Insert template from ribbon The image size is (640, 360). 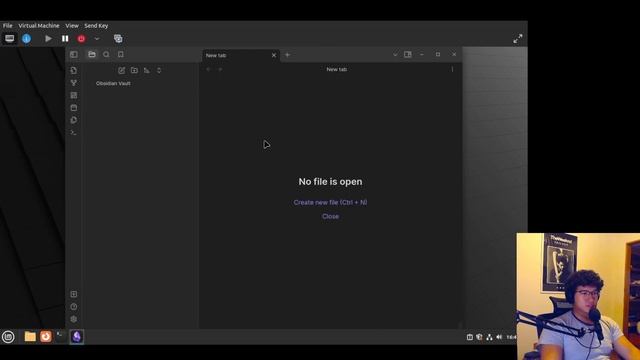coord(74,120)
